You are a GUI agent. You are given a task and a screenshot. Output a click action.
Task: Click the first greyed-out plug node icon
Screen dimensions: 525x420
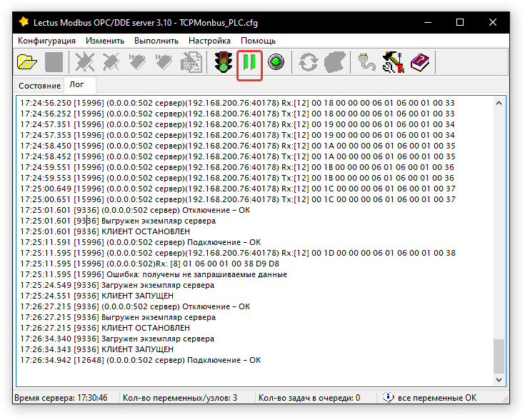tap(85, 62)
